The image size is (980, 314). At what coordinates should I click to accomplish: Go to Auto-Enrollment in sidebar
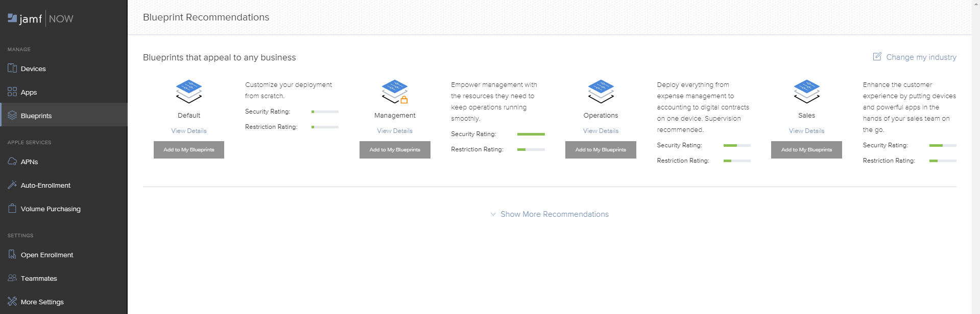(45, 185)
